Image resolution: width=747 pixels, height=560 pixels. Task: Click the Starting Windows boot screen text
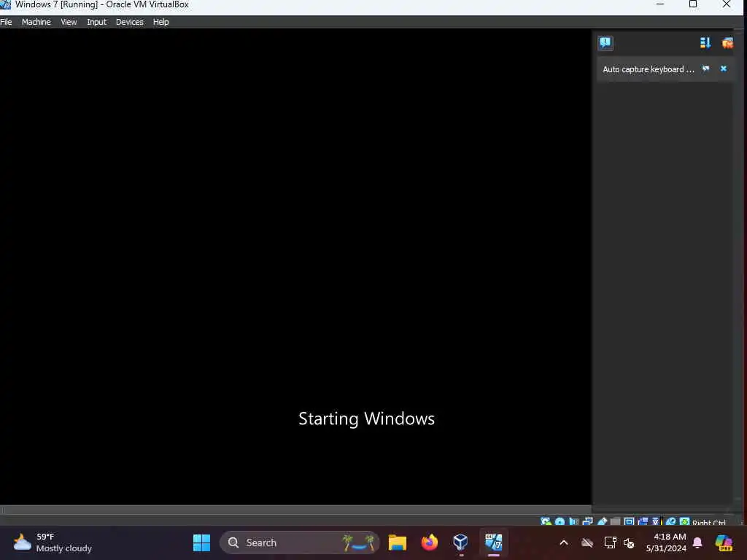366,419
